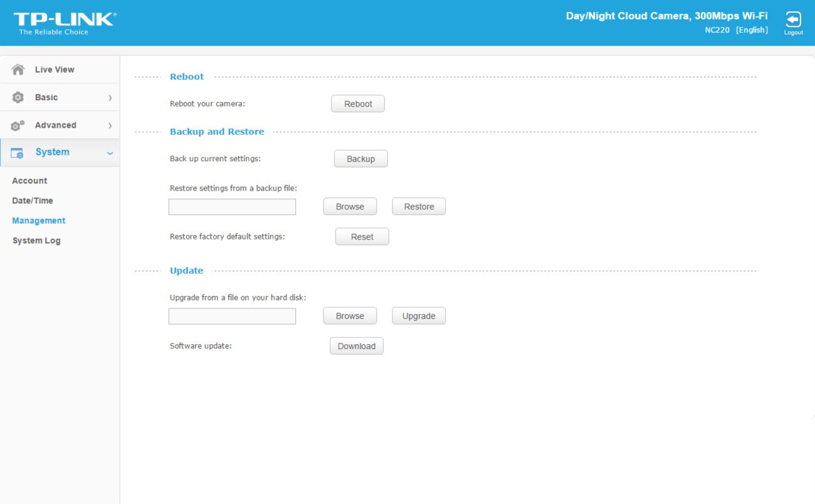This screenshot has height=504, width=815.
Task: Click the Logout icon
Action: (793, 21)
